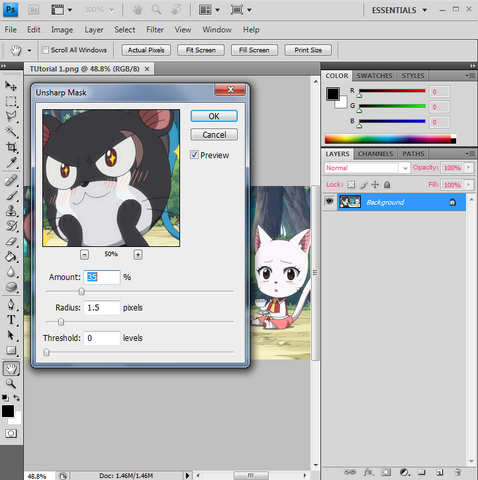Image resolution: width=478 pixels, height=480 pixels.
Task: Click Cancel in Unsharp Mask dialog
Action: 214,135
